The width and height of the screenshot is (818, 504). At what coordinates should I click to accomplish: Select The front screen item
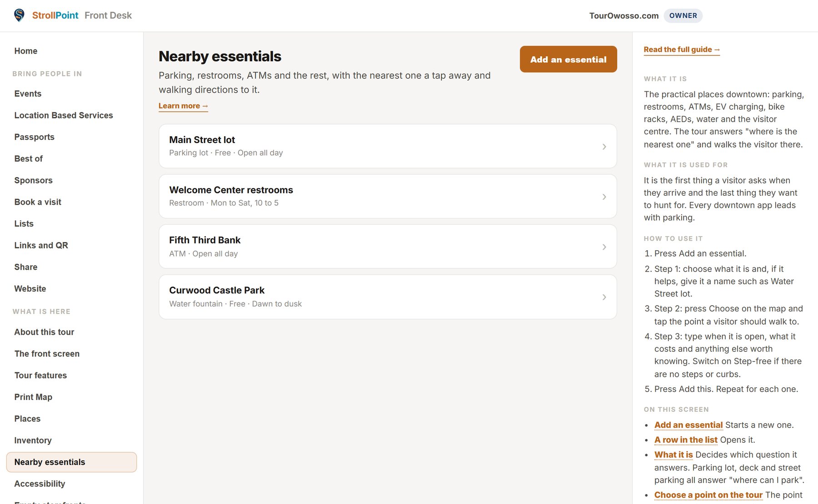click(x=71, y=354)
